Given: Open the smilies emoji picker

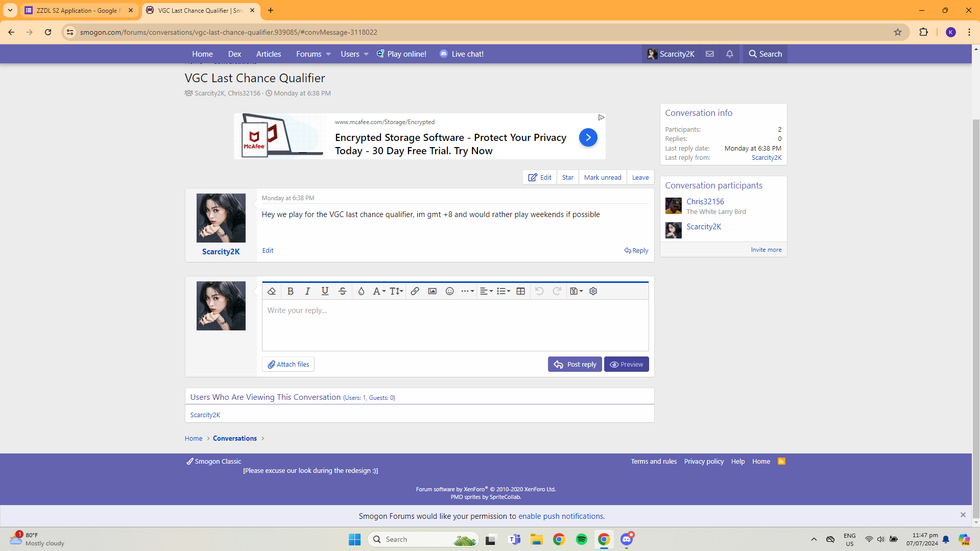Looking at the screenshot, I should (449, 291).
